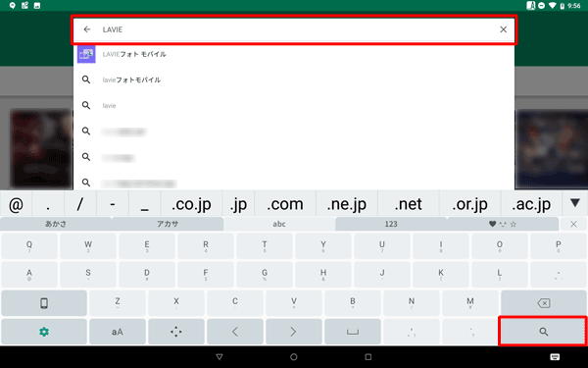
Task: Expand the shortcut row with down arrow
Action: pyautogui.click(x=575, y=203)
